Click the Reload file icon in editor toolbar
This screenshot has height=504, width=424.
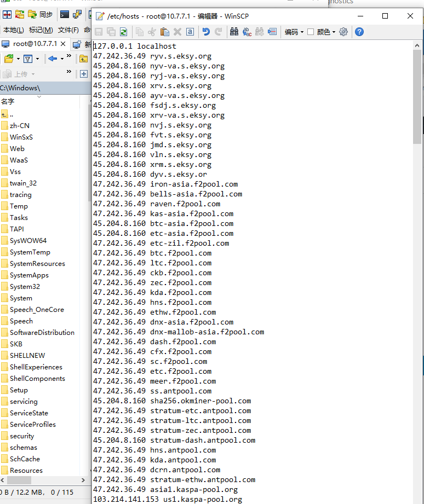(x=124, y=32)
